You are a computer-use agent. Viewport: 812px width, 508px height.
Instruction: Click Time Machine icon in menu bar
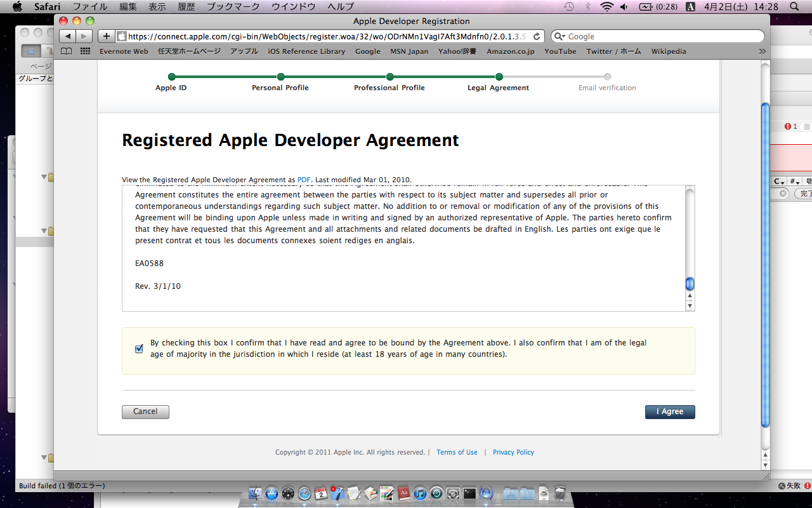click(x=569, y=6)
